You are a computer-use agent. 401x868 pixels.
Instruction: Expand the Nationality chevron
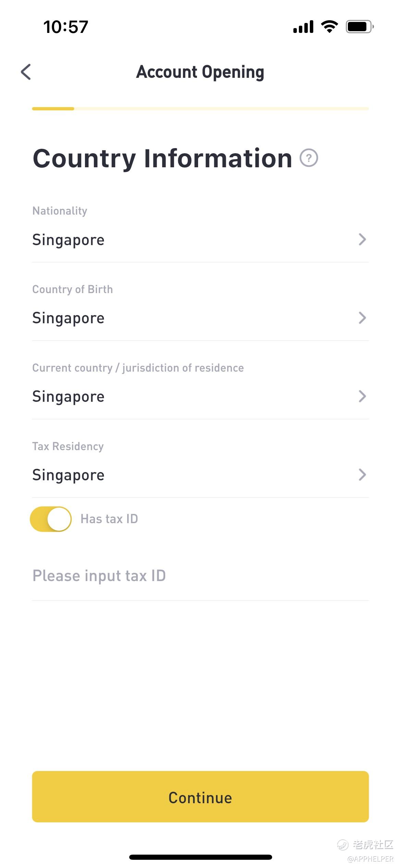362,239
